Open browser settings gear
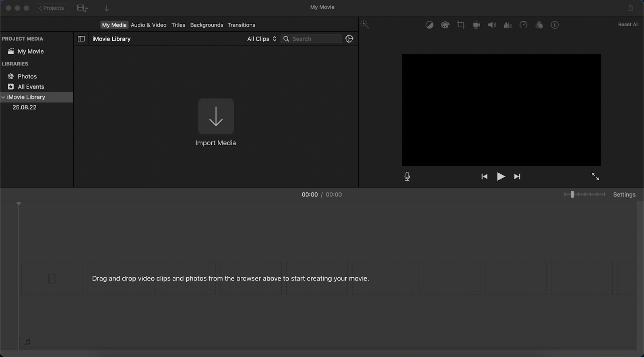 (349, 39)
